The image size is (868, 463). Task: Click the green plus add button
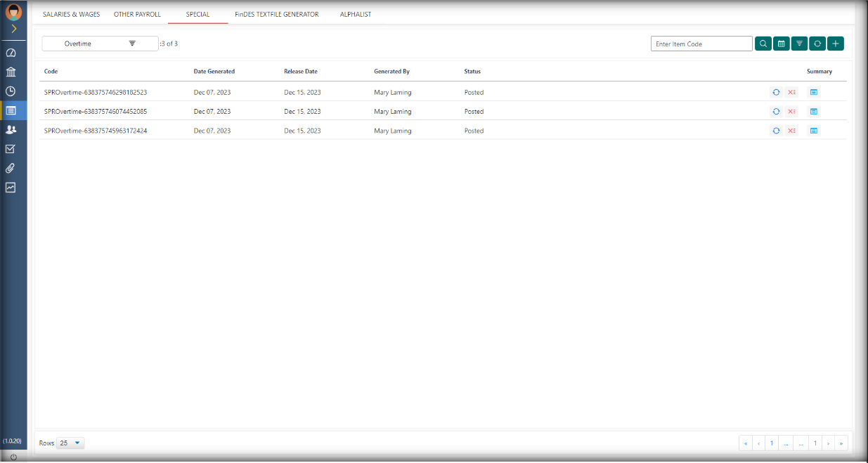click(835, 44)
